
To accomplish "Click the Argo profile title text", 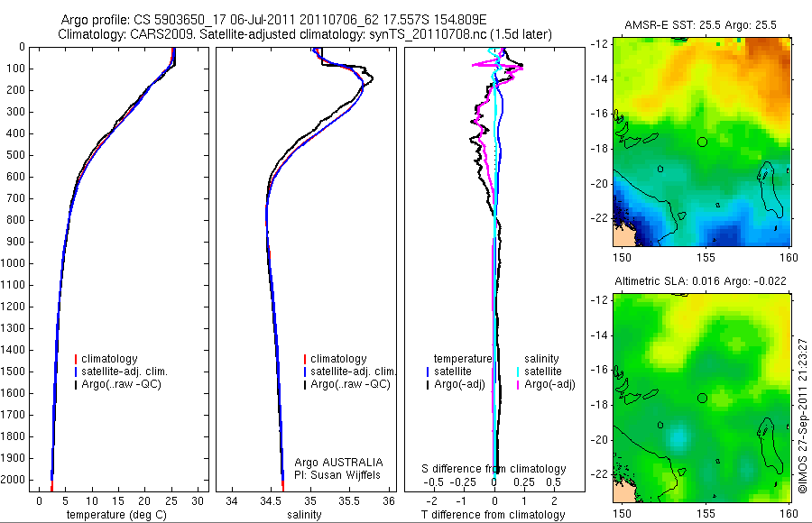I will point(274,20).
